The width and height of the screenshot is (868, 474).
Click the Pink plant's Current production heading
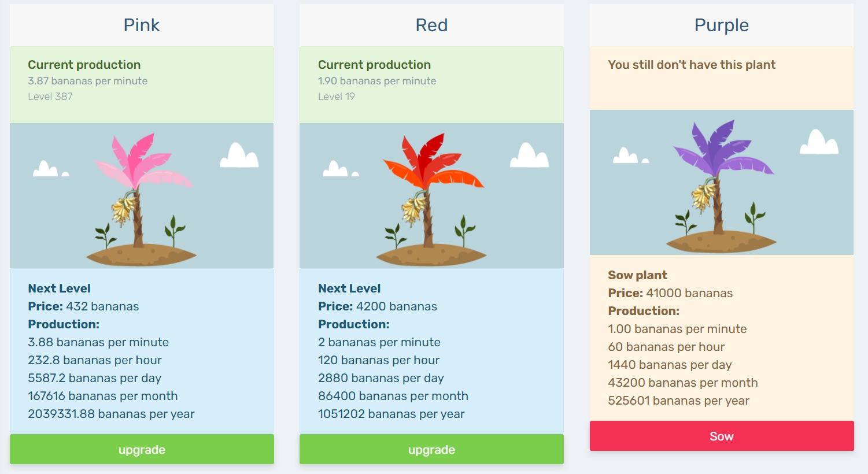tap(84, 65)
